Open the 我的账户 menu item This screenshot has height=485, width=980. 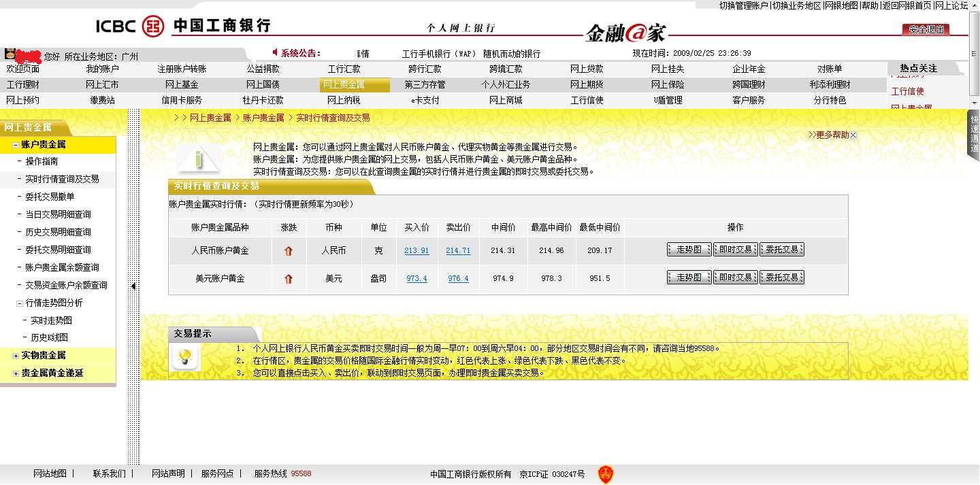pos(102,69)
